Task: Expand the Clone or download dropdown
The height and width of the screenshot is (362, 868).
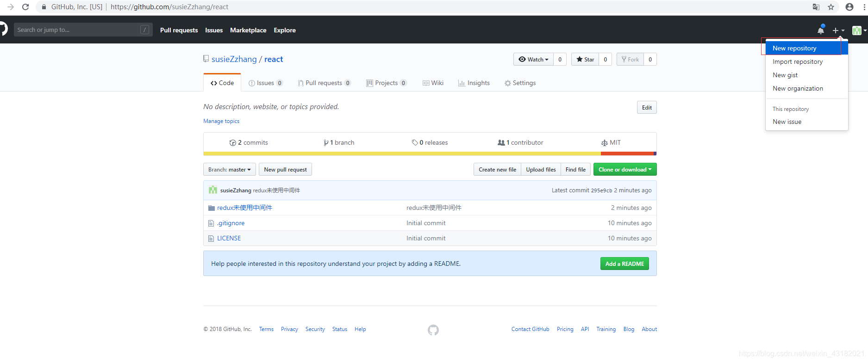Action: point(625,170)
